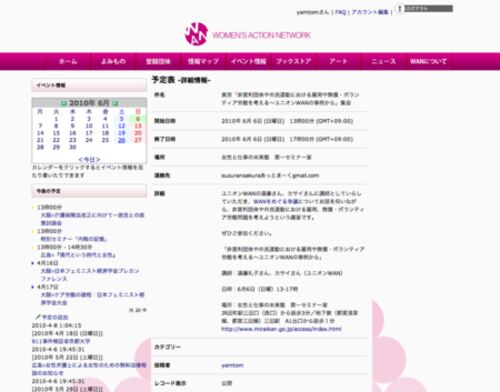500x392 pixels.
Task: Click the 予定の追加 link
Action: 55,317
